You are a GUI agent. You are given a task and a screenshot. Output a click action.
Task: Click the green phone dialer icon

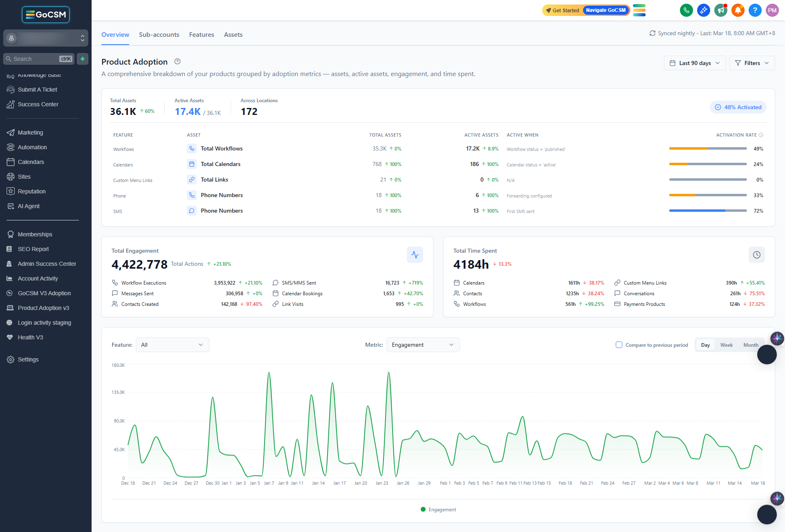686,10
